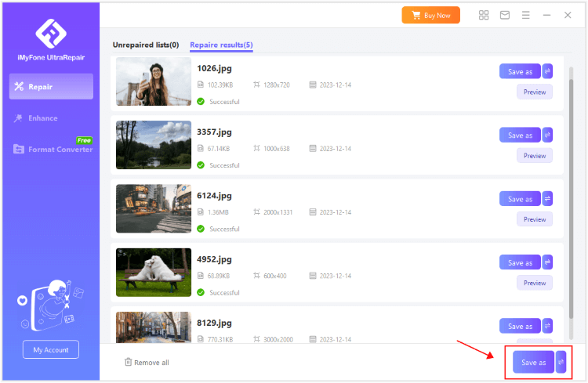Click the date icon in the 1026.jpg row
Image resolution: width=588 pixels, height=383 pixels.
point(313,85)
